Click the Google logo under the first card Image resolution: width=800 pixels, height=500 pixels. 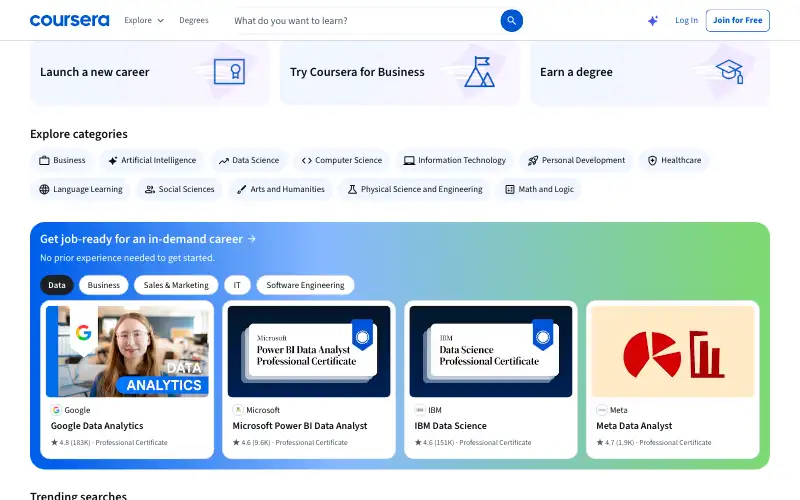56,410
